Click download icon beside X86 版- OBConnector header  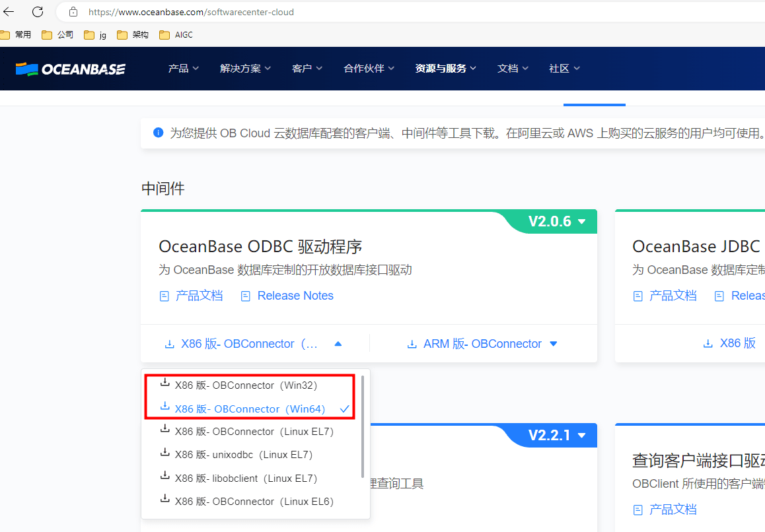coord(169,345)
